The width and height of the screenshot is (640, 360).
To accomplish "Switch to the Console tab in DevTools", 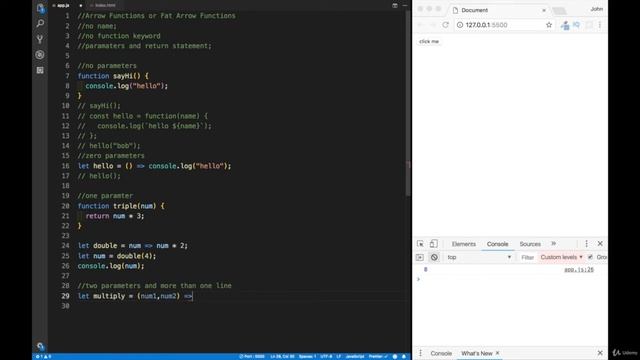I will tap(497, 244).
